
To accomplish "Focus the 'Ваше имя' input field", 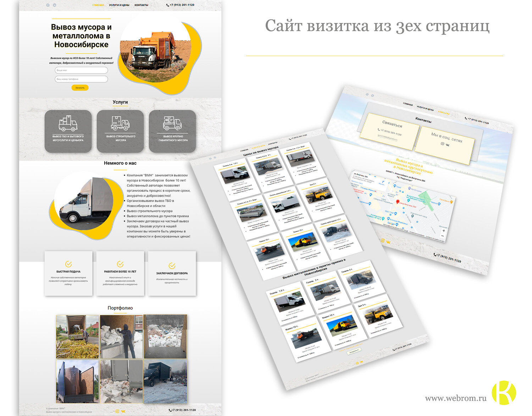I will coord(81,70).
